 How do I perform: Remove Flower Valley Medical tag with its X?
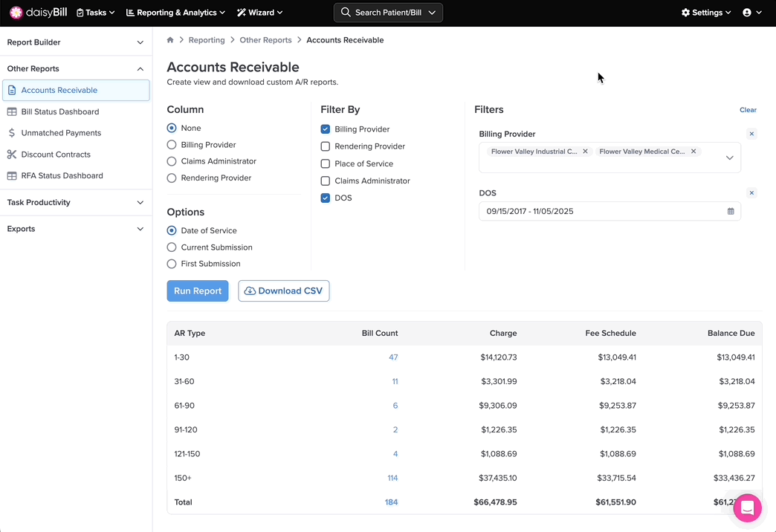pyautogui.click(x=693, y=152)
